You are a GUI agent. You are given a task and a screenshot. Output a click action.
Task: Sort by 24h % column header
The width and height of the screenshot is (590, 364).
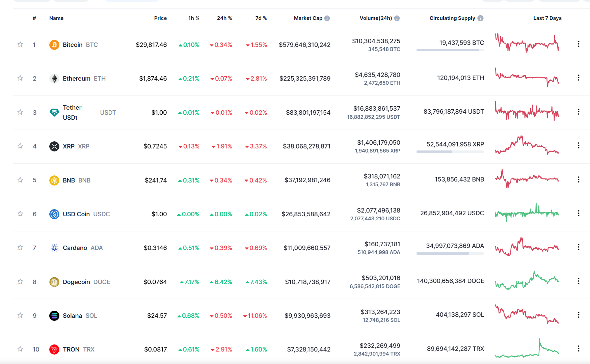tap(224, 18)
